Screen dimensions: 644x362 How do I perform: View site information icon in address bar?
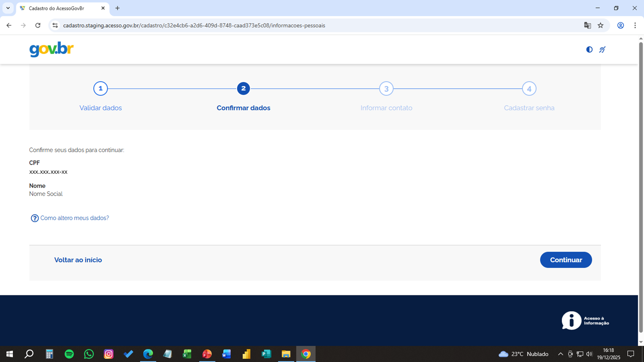[55, 25]
